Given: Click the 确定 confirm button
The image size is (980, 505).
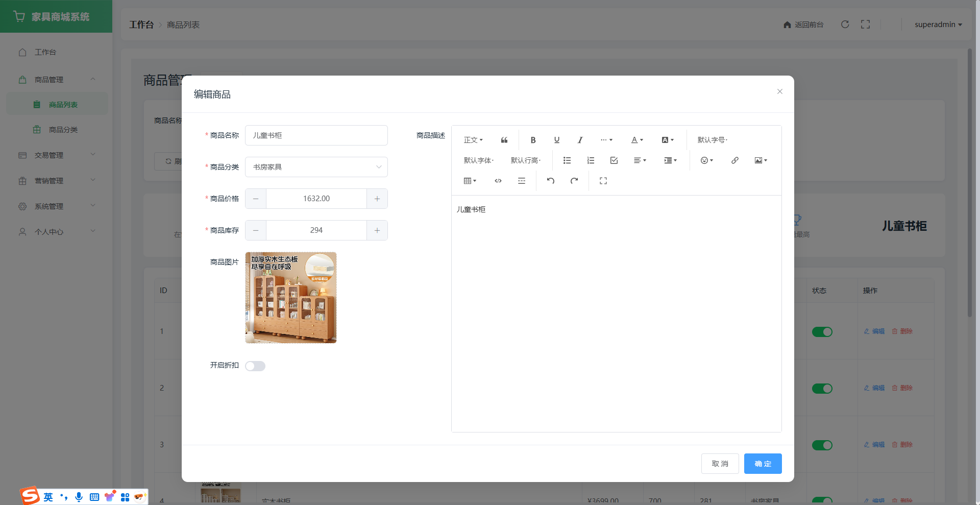Looking at the screenshot, I should click(x=763, y=464).
